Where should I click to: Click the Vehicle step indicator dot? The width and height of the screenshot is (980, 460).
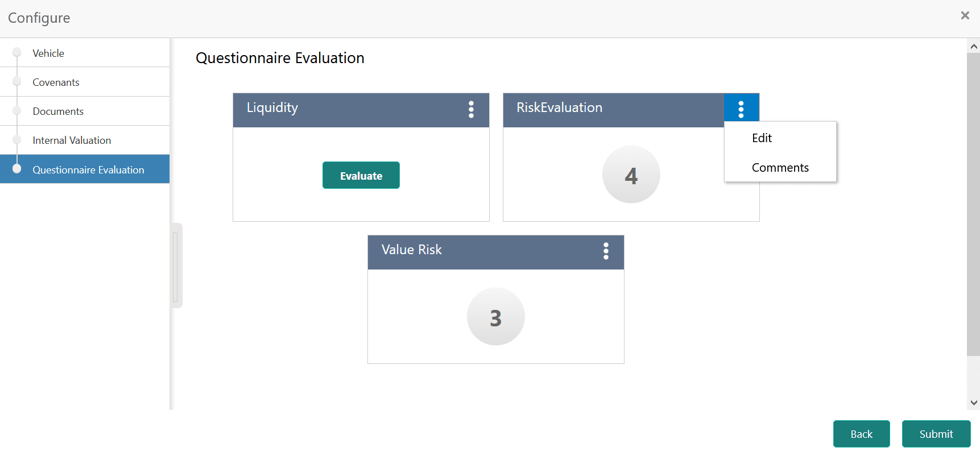point(16,52)
